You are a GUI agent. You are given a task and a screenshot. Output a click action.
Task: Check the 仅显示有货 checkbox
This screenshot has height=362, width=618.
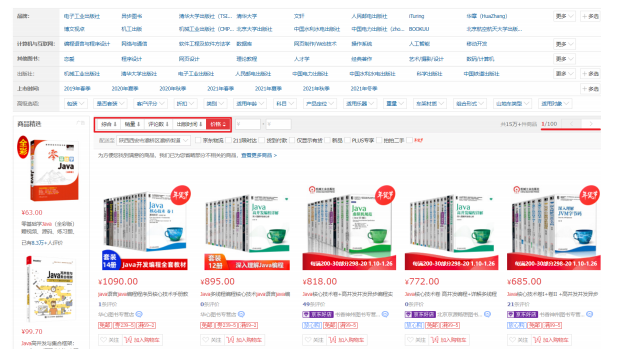pyautogui.click(x=292, y=140)
